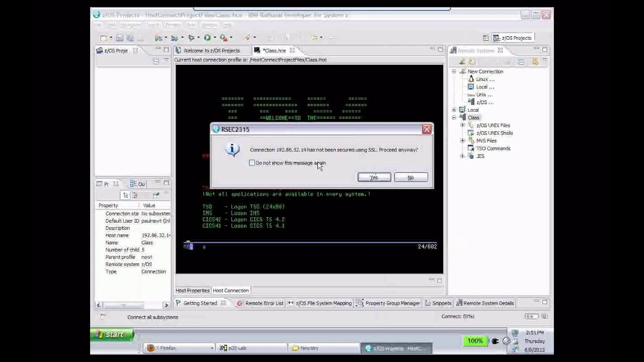Select TSO Commands tree item
644x362 pixels.
click(489, 149)
